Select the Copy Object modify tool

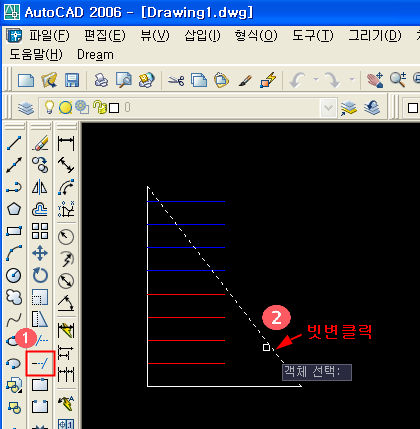40,165
